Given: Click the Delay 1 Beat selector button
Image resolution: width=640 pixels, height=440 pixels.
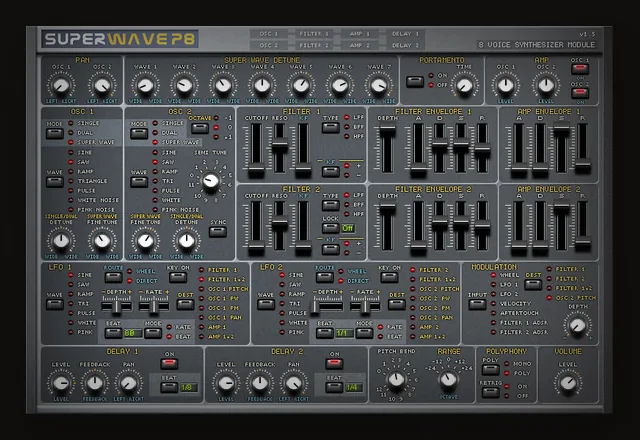Looking at the screenshot, I should (169, 387).
